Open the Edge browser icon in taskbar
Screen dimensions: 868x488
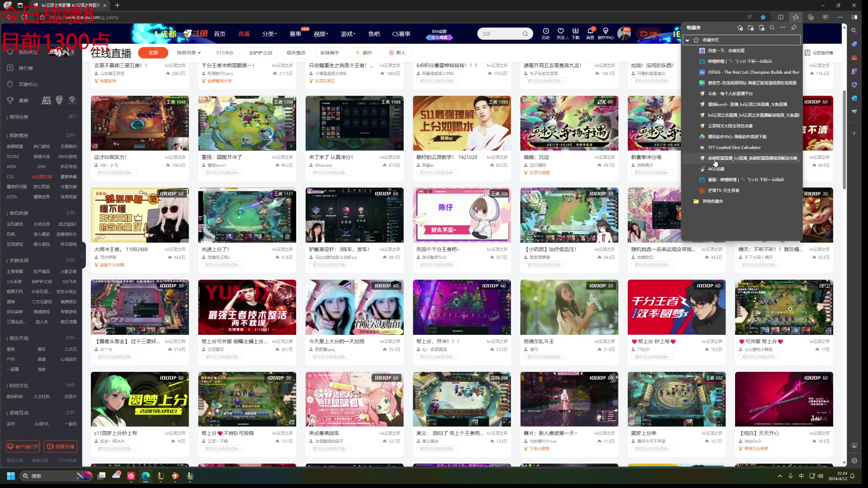(146, 476)
